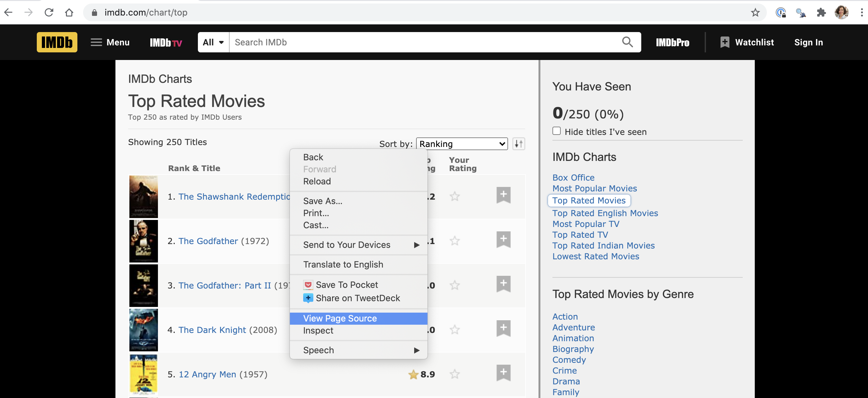
Task: Open the Box Office chart link
Action: tap(573, 178)
